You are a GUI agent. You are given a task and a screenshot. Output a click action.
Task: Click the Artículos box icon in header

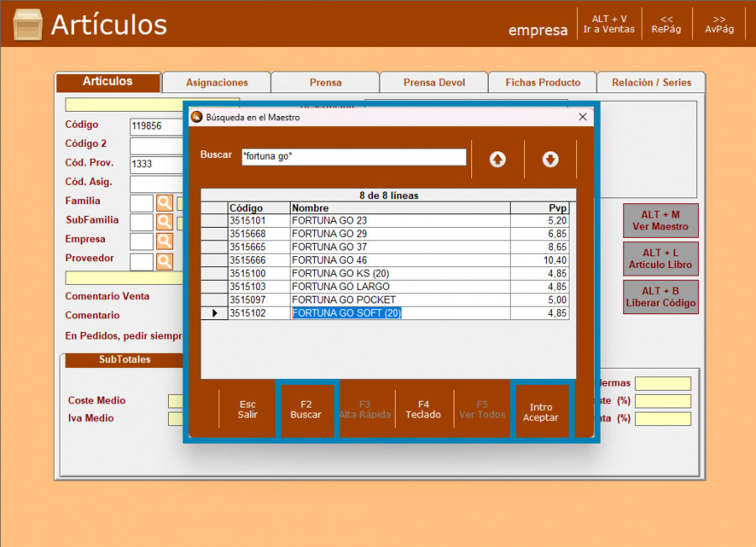28,24
